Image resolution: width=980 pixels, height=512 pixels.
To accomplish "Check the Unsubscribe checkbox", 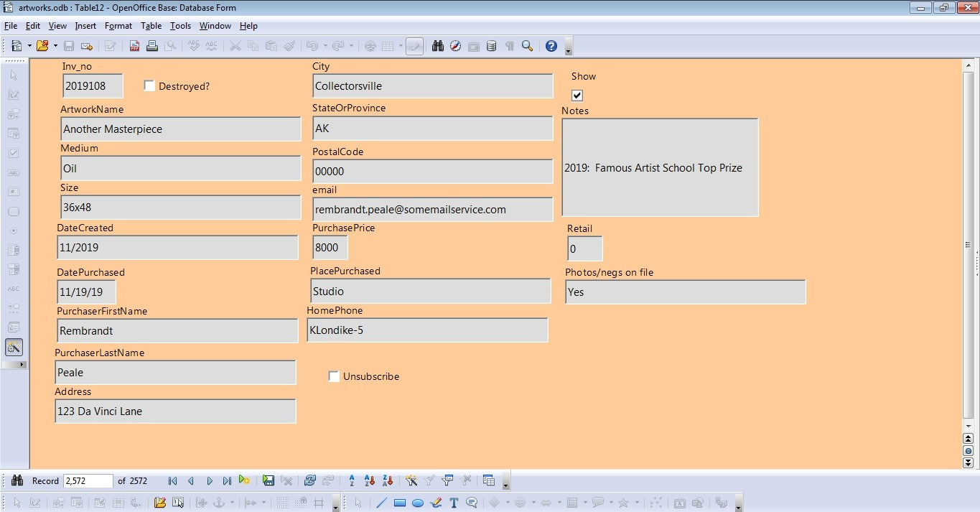I will [x=334, y=376].
